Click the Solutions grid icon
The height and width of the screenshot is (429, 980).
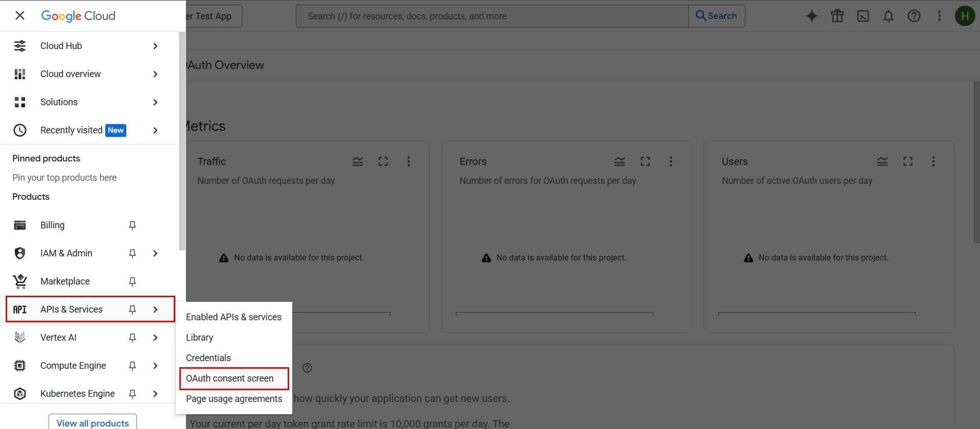20,102
